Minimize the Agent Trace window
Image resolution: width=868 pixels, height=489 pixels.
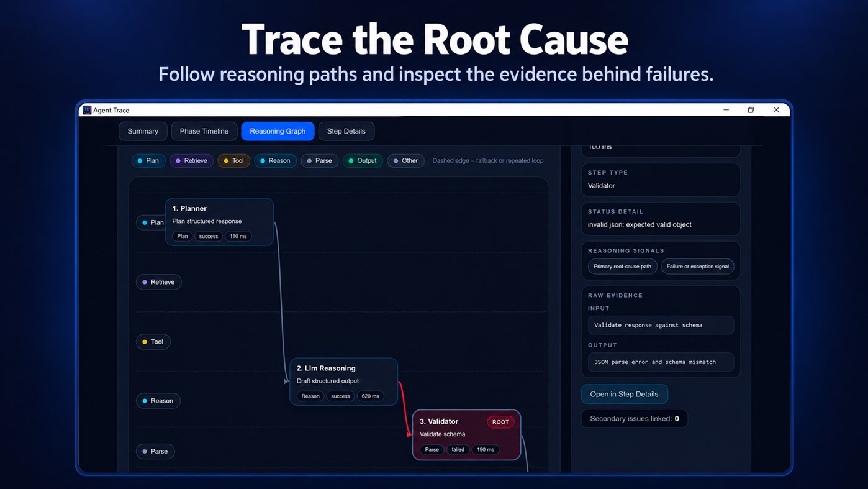tap(726, 110)
